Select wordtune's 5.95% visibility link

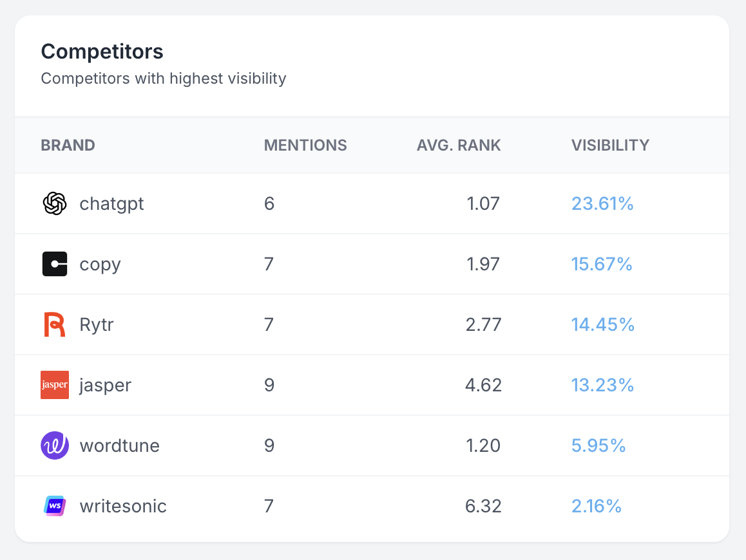pos(598,445)
